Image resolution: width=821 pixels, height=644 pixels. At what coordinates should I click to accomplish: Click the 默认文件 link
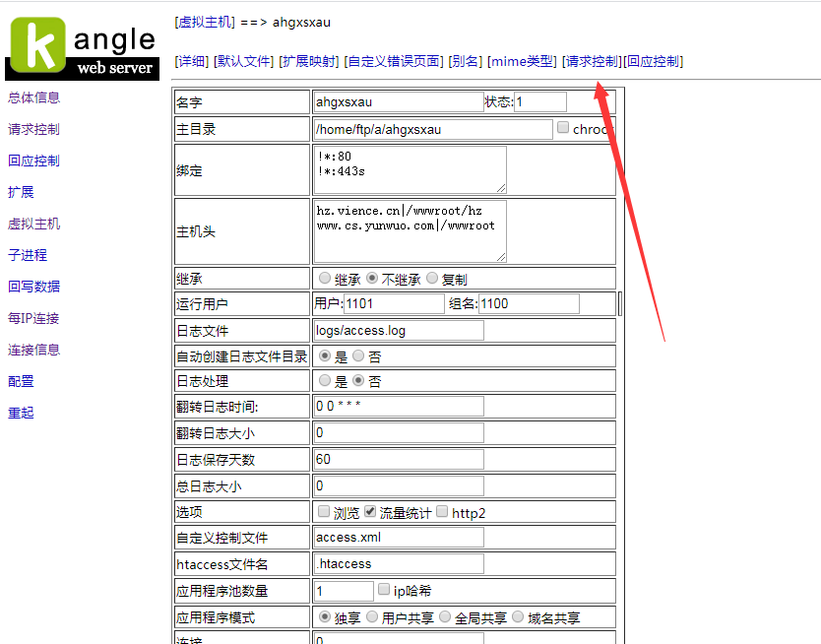(243, 61)
